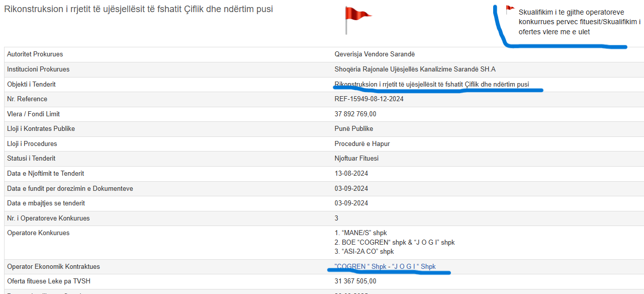
Task: Click the tender status Njoftuar Fituesi
Action: (356, 159)
